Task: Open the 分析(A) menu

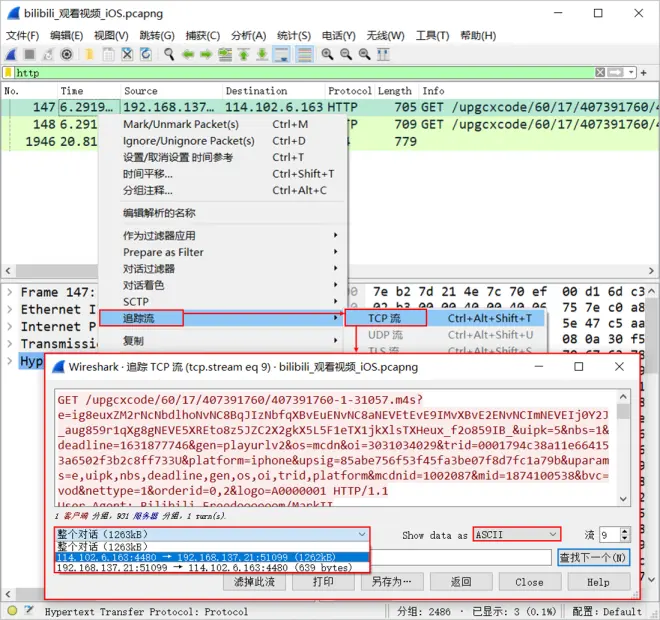Action: [248, 36]
